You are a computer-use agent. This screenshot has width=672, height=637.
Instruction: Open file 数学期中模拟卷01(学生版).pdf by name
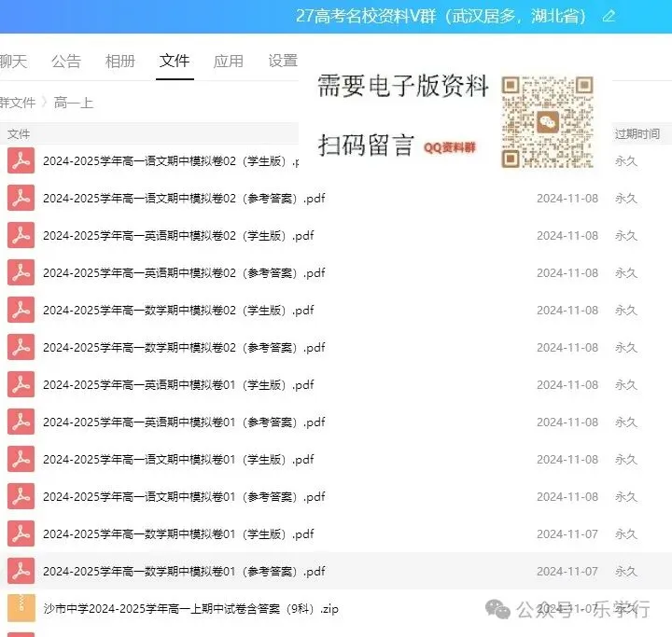click(x=178, y=533)
